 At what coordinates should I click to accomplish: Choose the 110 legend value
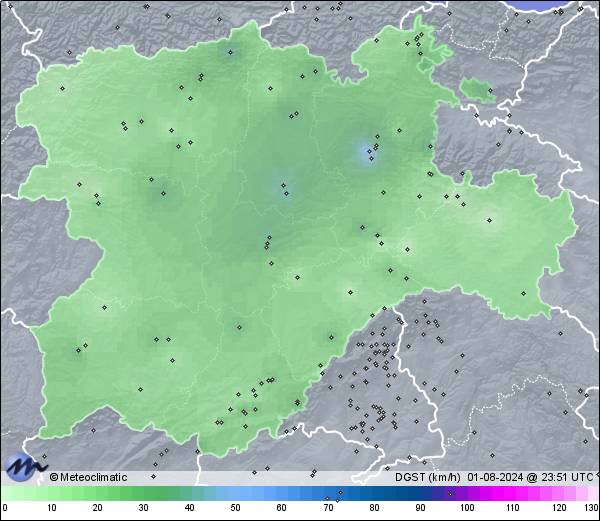[513, 508]
